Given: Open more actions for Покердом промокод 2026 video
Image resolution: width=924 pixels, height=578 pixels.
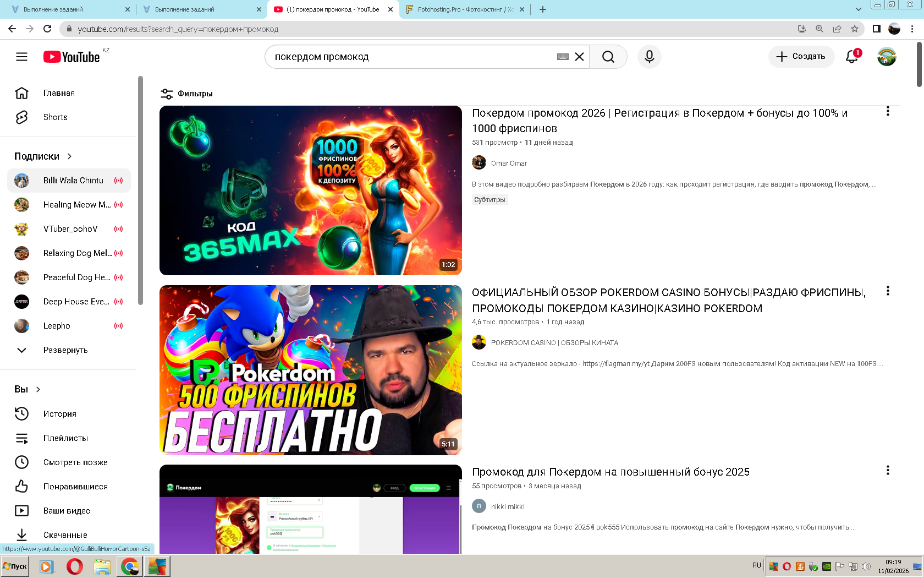Looking at the screenshot, I should 888,111.
